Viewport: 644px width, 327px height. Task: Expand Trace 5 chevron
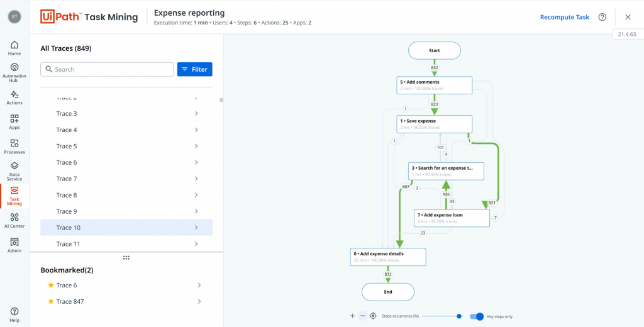[196, 147]
